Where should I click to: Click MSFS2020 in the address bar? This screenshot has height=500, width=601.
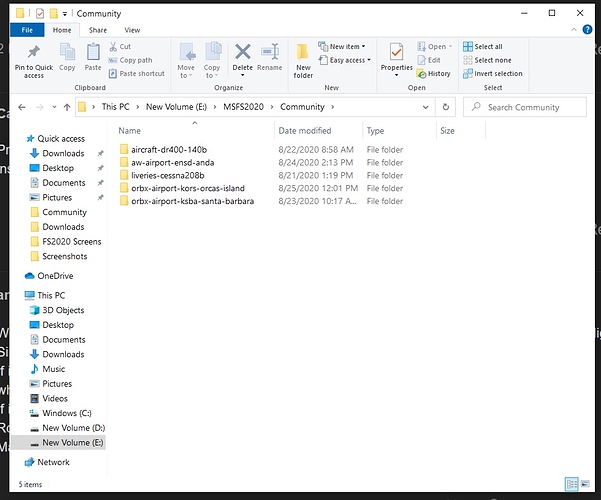tap(243, 107)
